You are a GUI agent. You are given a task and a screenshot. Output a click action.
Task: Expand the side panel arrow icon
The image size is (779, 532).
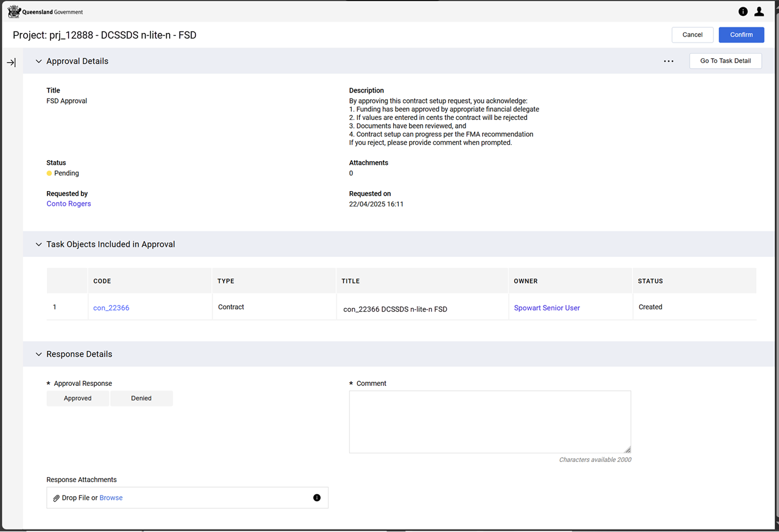click(11, 63)
